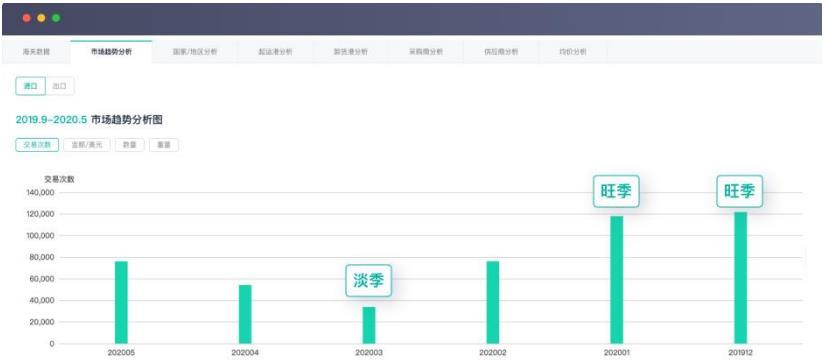Viewport: 826px width, 363px height.
Task: Choose the 金额/美元 metric button
Action: pyautogui.click(x=86, y=145)
